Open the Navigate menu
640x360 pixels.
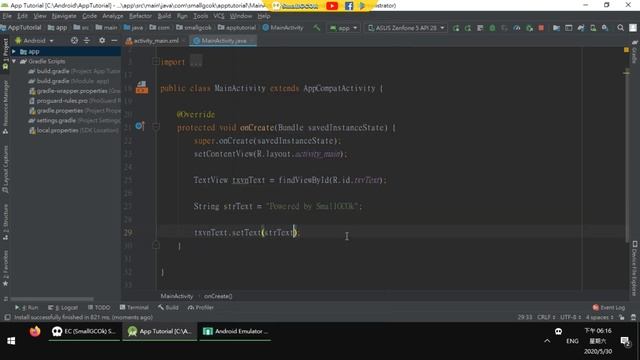(64, 16)
